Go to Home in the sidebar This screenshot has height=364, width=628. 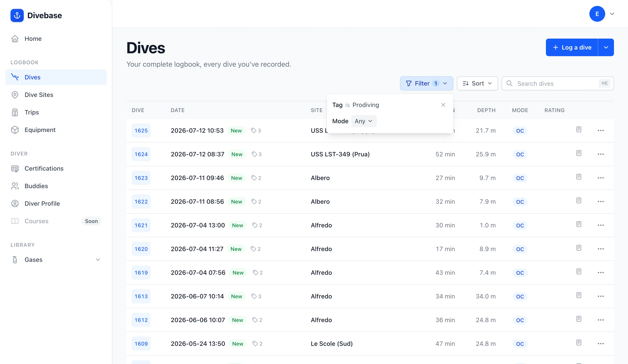coord(56,39)
